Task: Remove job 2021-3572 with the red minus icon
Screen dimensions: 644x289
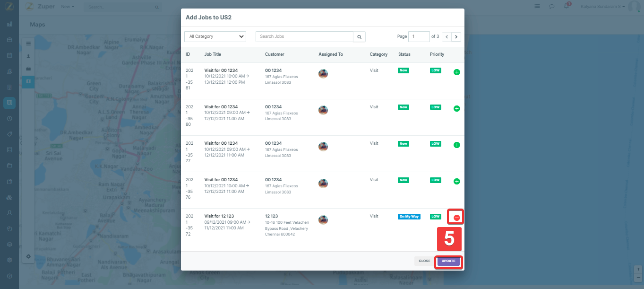Action: [x=456, y=218]
